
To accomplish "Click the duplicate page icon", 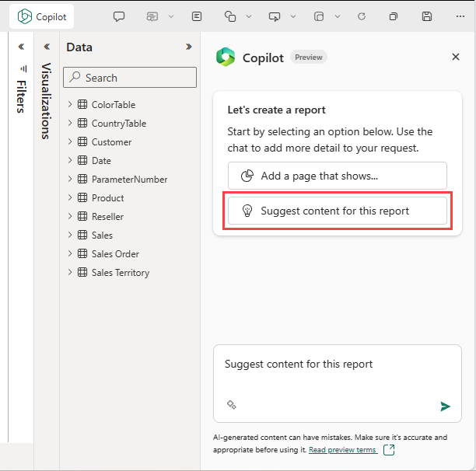I will tap(394, 16).
